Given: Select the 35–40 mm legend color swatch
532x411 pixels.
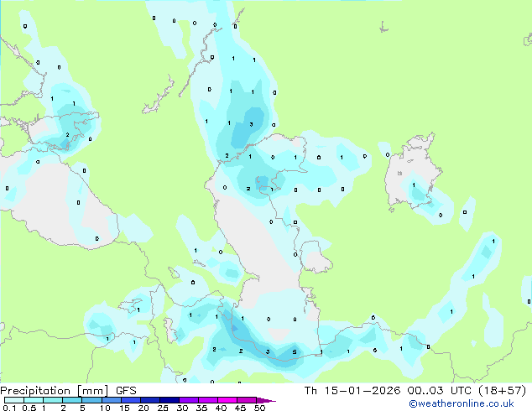Looking at the screenshot, I should 208,400.
